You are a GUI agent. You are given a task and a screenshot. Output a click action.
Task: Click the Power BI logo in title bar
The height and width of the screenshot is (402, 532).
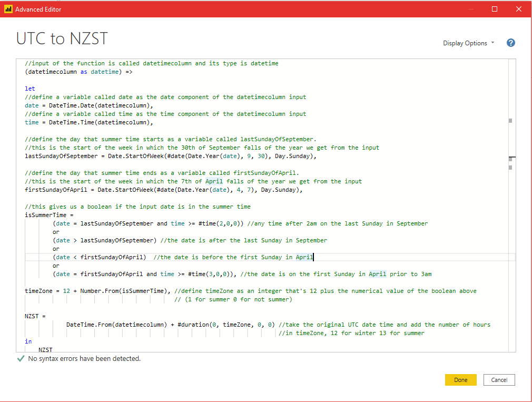[x=8, y=9]
